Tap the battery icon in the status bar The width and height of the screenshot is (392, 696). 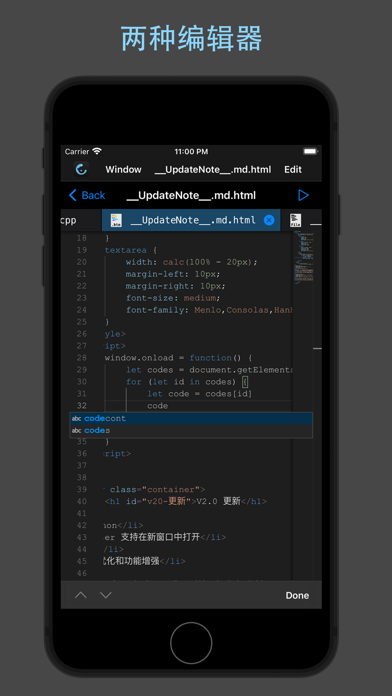pyautogui.click(x=310, y=151)
